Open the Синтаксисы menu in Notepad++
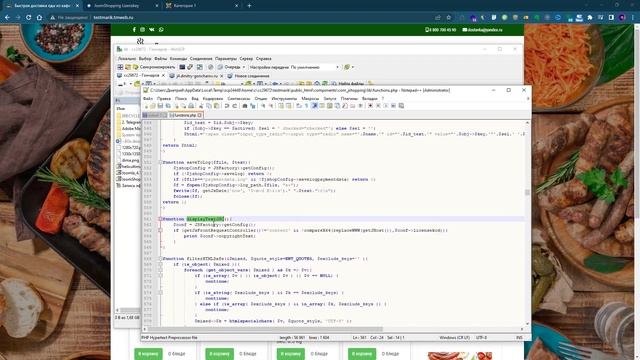 [238, 98]
